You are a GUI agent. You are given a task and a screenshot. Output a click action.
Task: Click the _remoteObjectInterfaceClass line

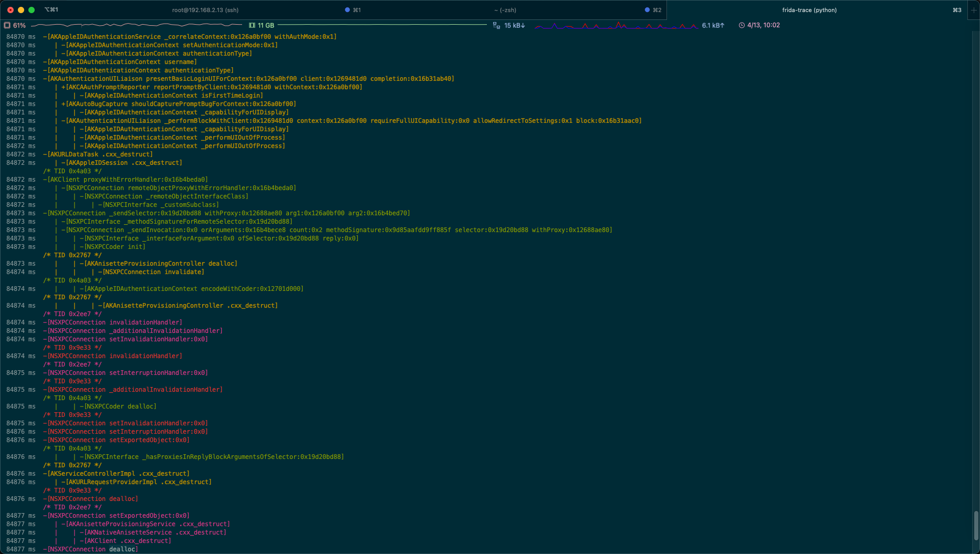tap(164, 196)
